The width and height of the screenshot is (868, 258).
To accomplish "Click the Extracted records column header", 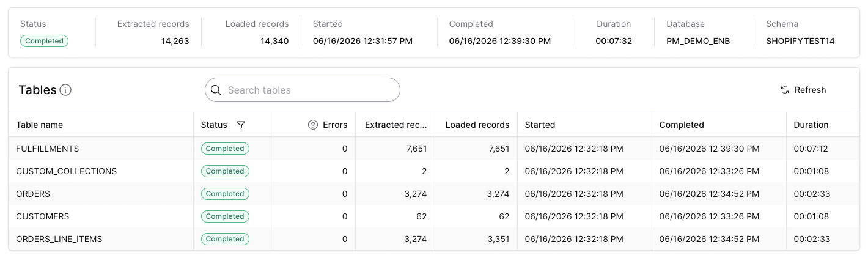I will point(395,125).
